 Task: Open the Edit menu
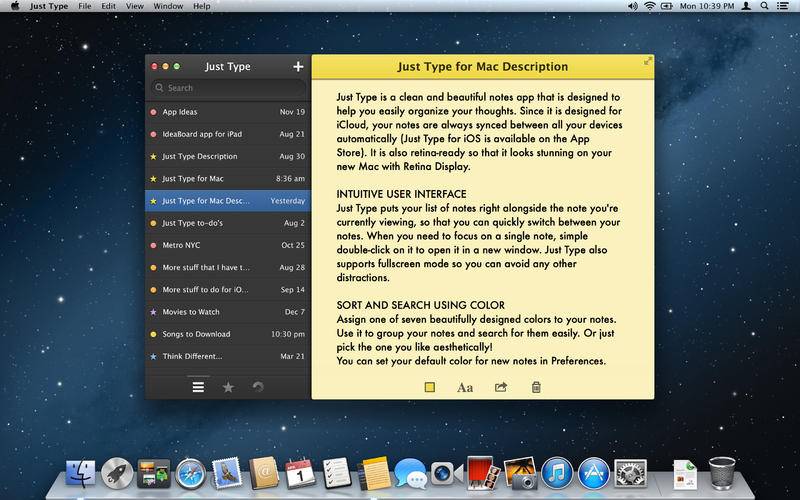point(108,6)
